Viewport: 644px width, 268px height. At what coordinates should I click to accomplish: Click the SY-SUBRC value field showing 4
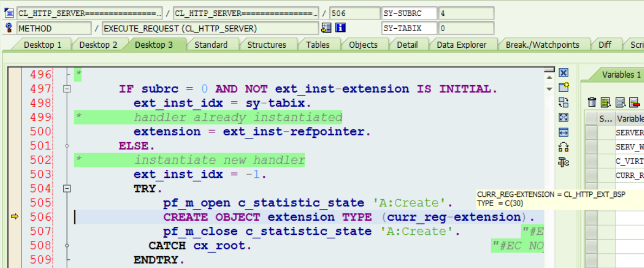466,13
